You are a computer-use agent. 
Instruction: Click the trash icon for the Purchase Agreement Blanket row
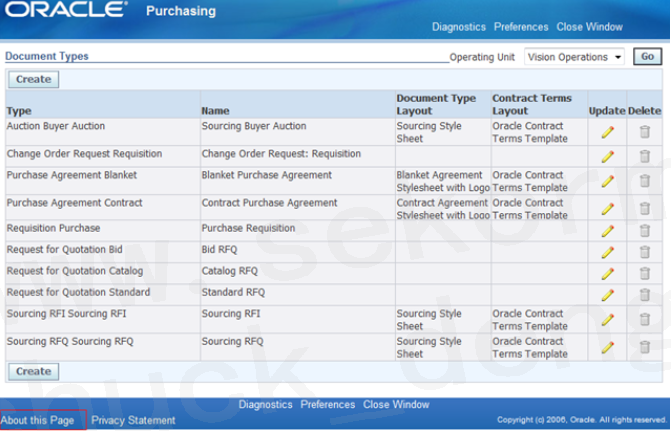(645, 181)
